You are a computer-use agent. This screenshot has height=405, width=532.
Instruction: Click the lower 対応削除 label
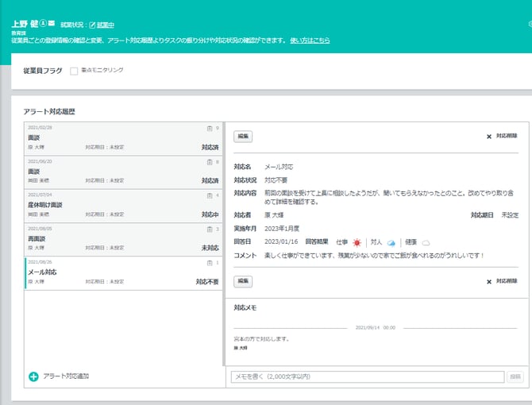point(507,281)
